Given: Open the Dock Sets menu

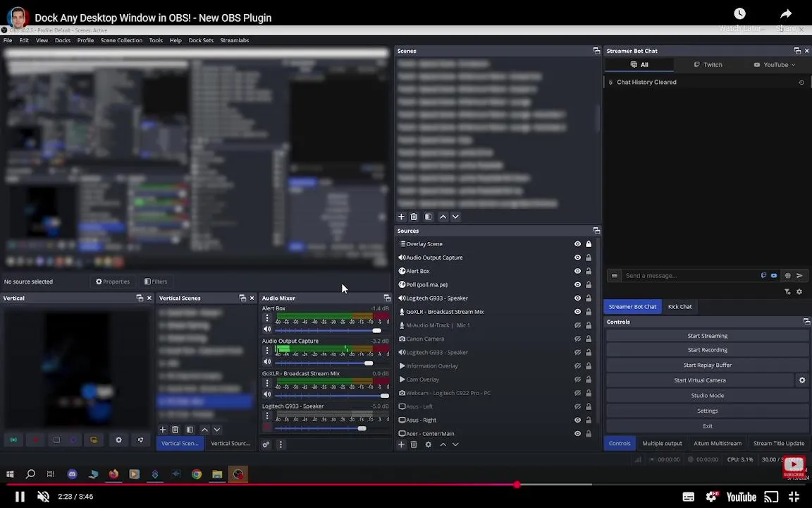Looking at the screenshot, I should pos(201,40).
